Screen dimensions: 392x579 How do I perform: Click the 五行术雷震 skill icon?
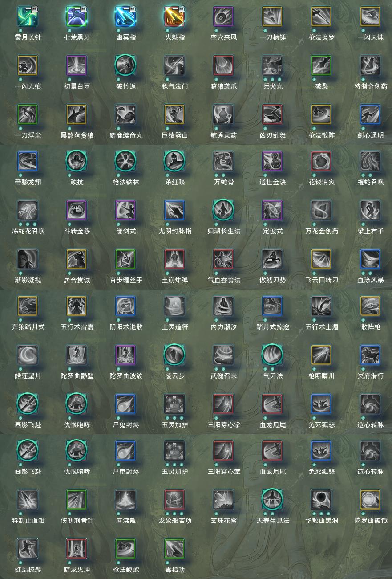77,306
